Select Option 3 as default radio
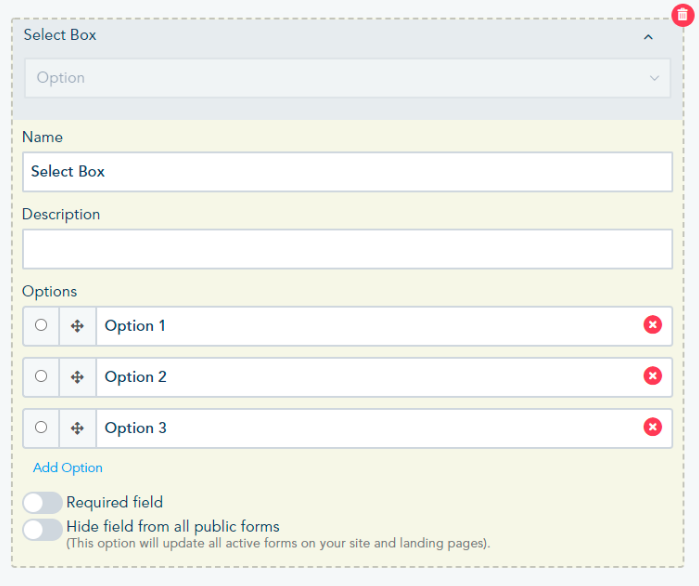This screenshot has height=586, width=699. [x=41, y=427]
